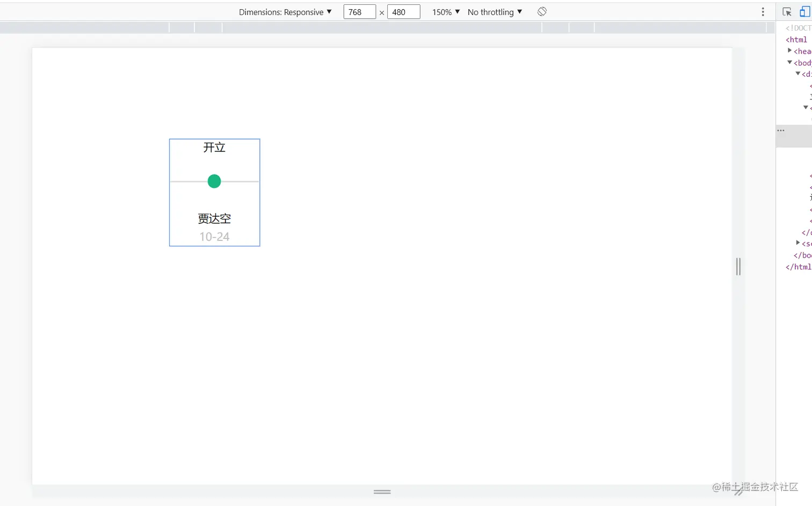Collapse the body element in the DOM tree
812x506 pixels.
coord(789,62)
